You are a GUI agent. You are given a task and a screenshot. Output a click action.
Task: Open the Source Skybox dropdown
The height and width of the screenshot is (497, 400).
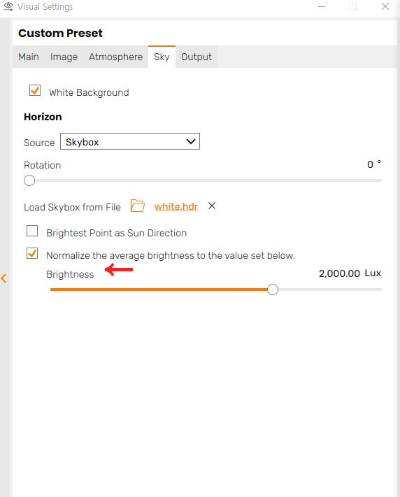pos(130,142)
